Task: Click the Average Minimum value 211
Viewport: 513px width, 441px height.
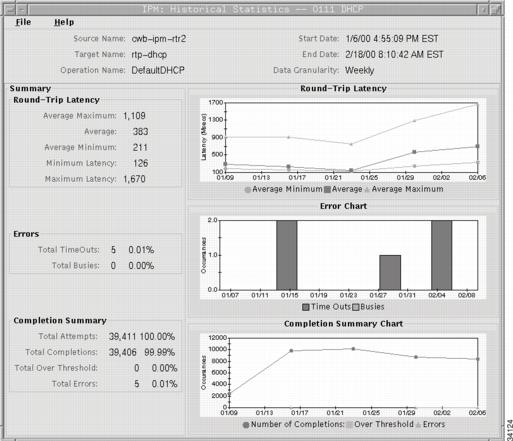Action: [140, 147]
